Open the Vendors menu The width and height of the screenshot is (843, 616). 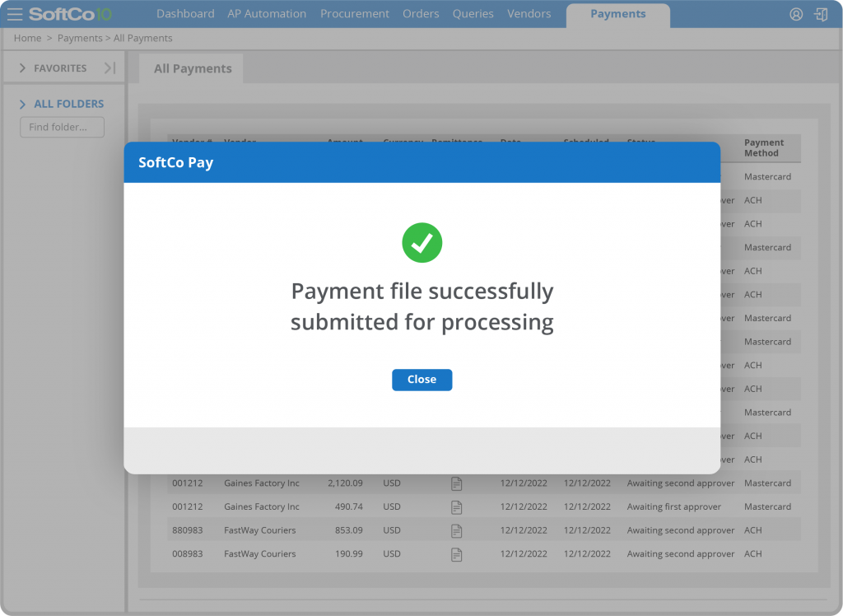click(x=529, y=14)
